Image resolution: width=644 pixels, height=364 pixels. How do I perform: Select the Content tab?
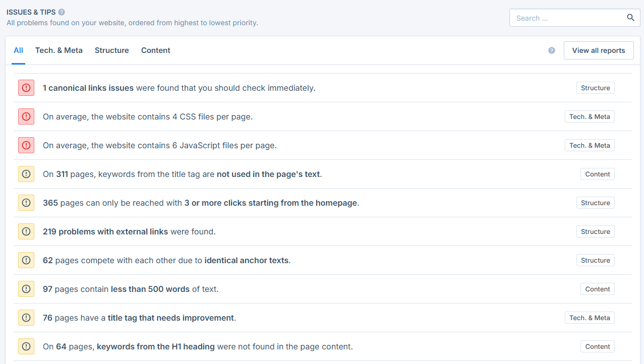(x=156, y=50)
